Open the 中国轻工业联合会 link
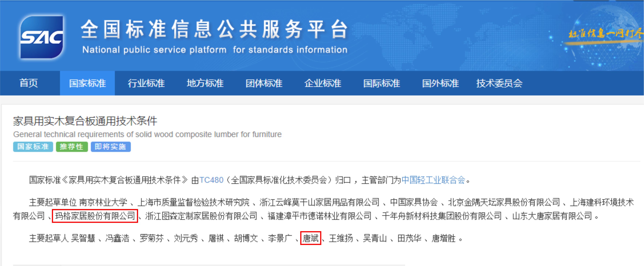The height and width of the screenshot is (266, 644). pos(433,180)
